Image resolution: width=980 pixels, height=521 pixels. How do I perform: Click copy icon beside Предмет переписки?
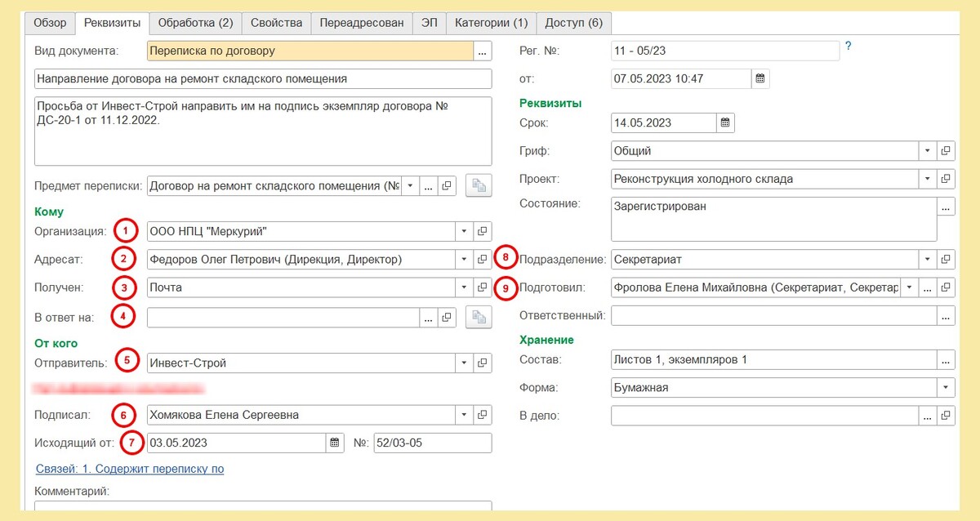point(479,186)
